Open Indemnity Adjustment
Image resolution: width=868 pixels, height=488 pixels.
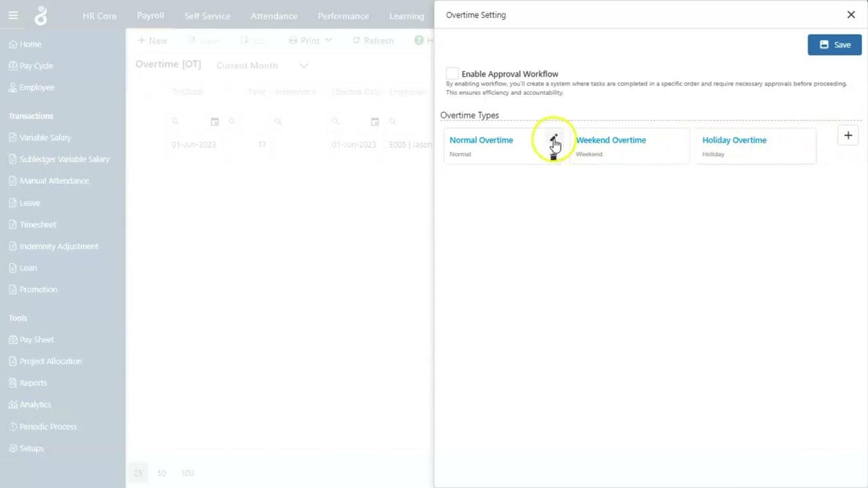(54, 246)
